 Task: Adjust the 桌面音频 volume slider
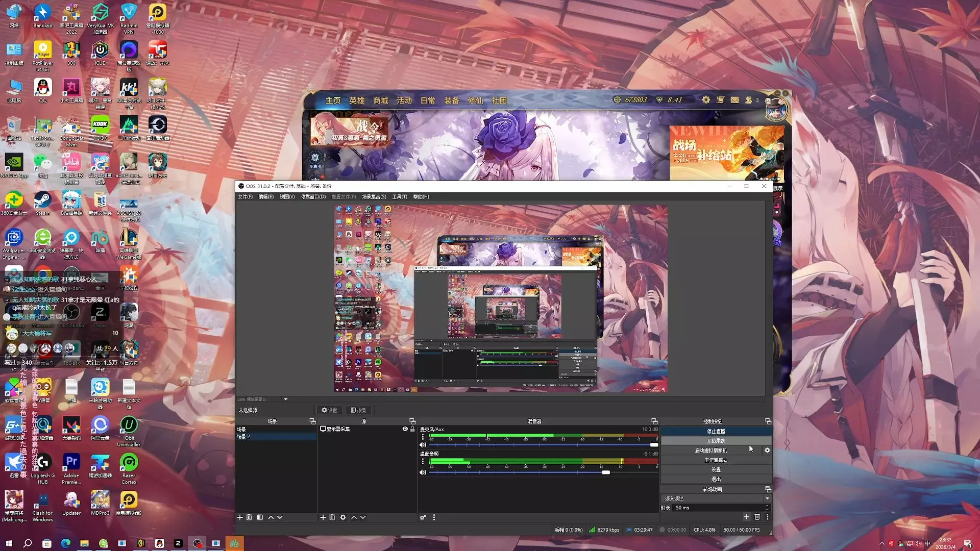(606, 472)
